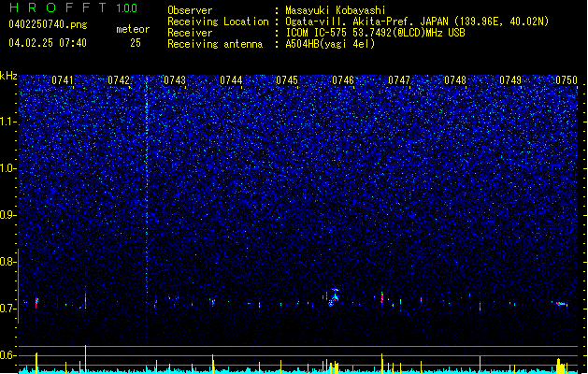Viewport: 588px width, 374px height.
Task: Click the date stamp 04.02.25 07:40
Action: 48,43
